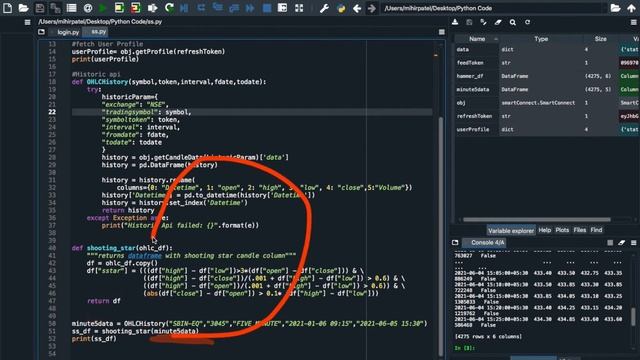Select the Variable explorer tab
The image size is (640, 360).
tap(511, 231)
